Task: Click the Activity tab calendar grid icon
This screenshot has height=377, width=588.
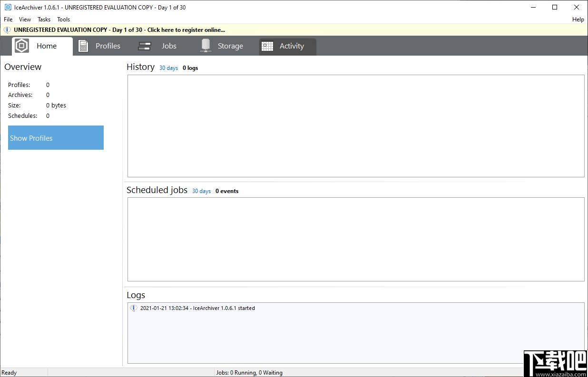Action: tap(267, 46)
